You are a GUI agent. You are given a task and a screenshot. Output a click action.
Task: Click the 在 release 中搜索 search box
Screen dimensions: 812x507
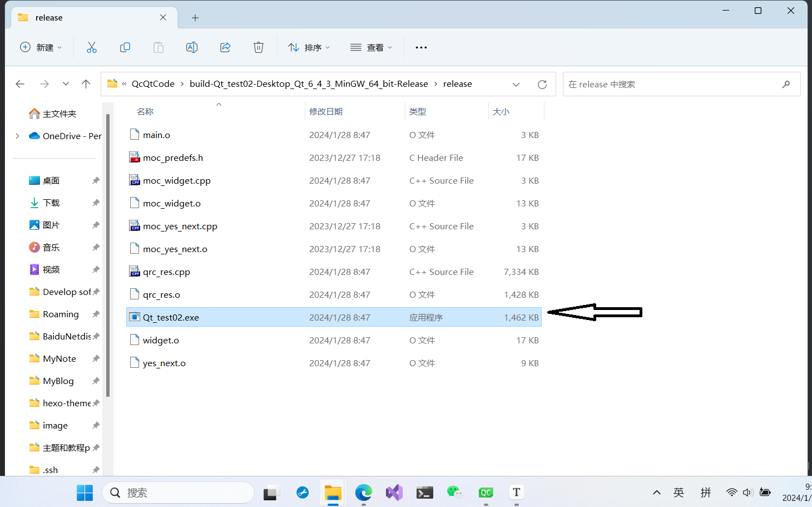(x=673, y=84)
